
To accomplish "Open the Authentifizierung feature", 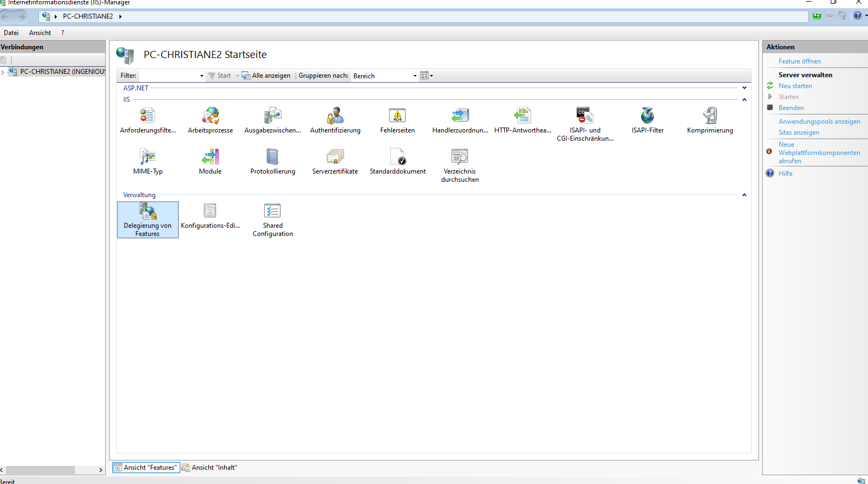I will [335, 121].
